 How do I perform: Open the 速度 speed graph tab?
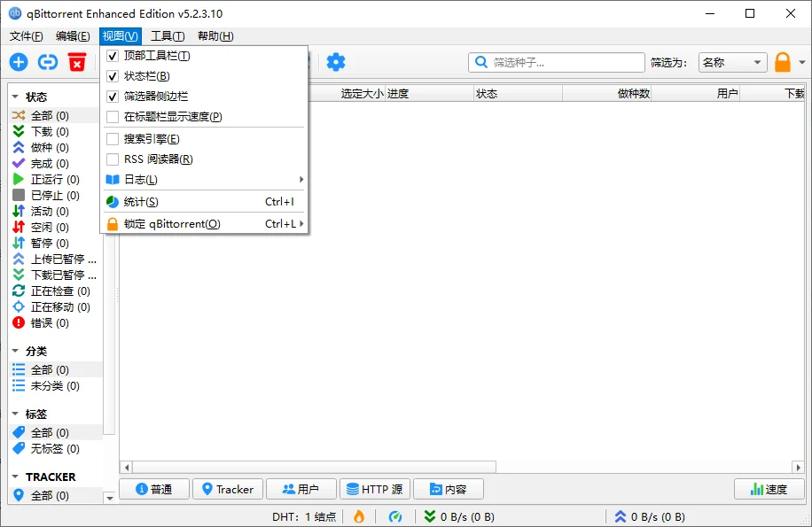click(x=769, y=489)
